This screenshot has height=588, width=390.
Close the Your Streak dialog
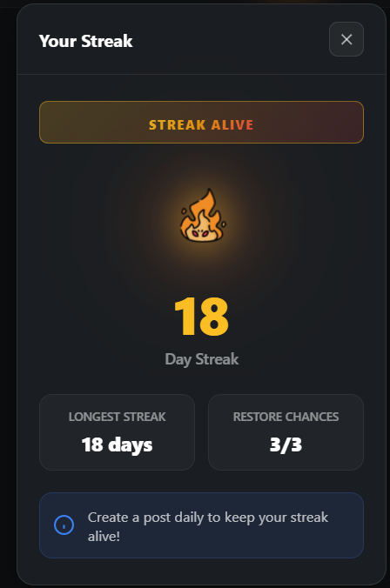346,39
